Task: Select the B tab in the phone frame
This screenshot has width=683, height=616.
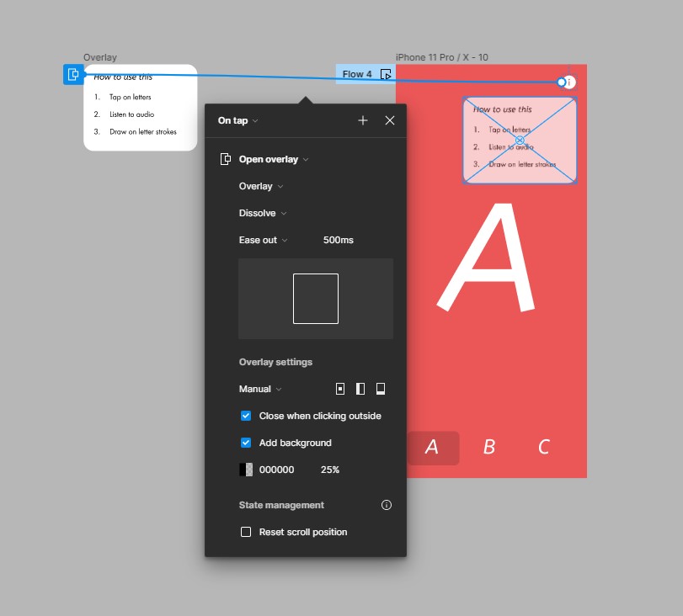Action: point(488,448)
